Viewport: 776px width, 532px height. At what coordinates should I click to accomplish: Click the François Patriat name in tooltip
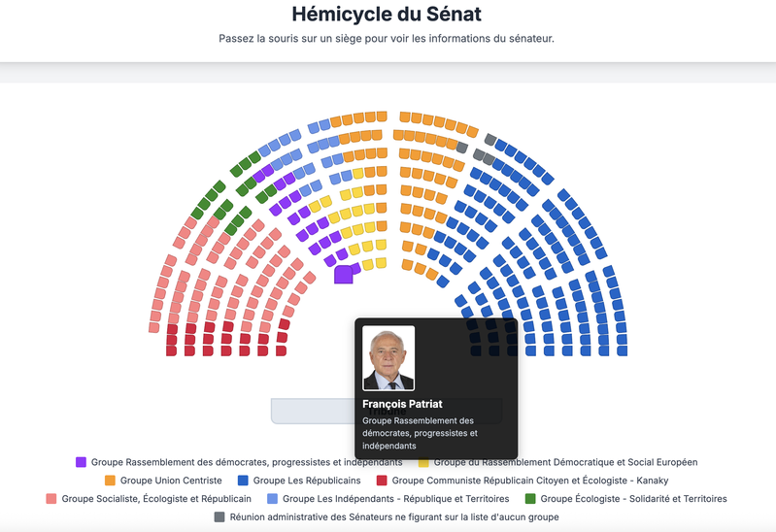400,404
